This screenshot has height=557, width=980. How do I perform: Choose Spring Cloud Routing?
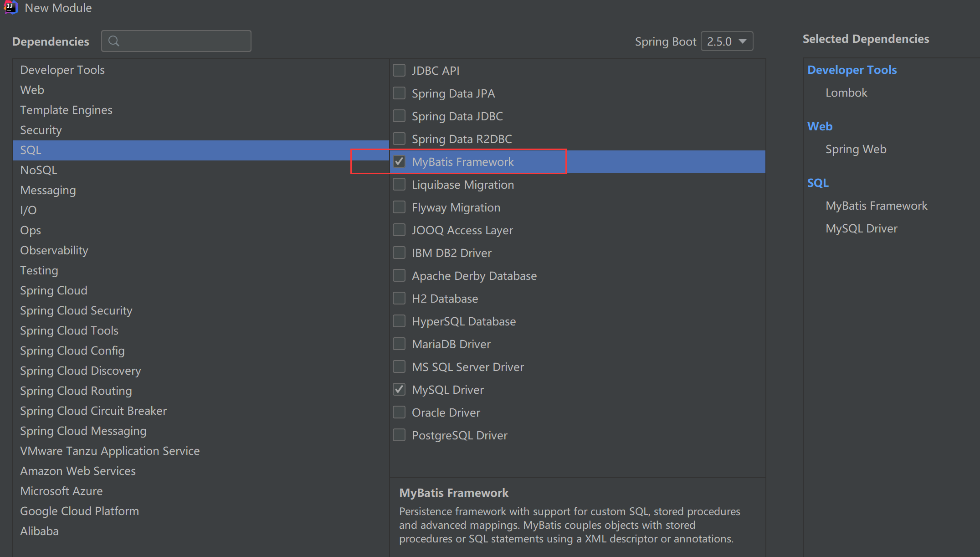[201, 391]
